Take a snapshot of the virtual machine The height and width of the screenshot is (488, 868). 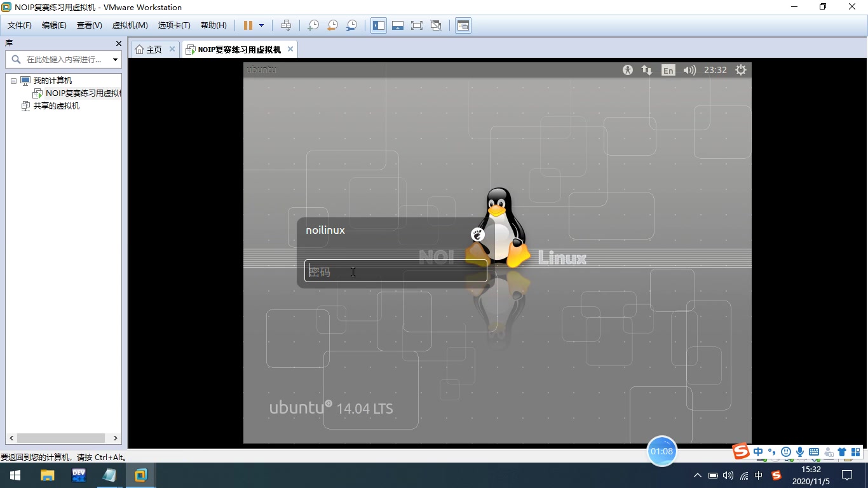313,25
